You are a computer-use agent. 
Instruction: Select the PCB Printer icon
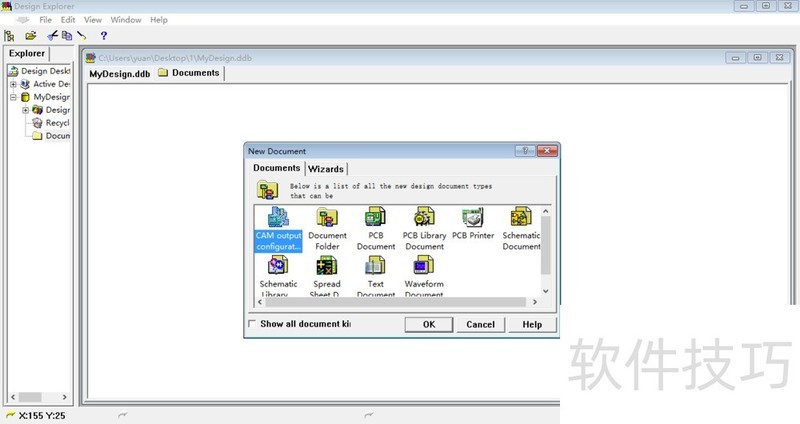(473, 223)
